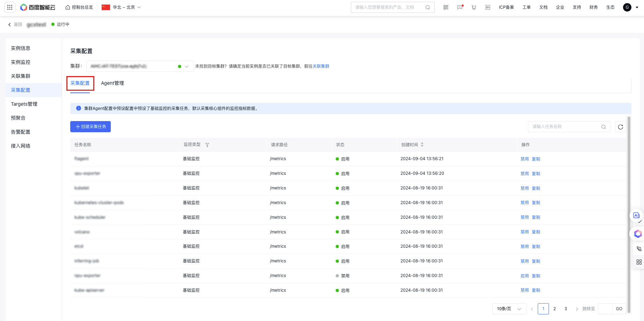
Task: Open 实例监控 in sidebar
Action: pos(21,62)
